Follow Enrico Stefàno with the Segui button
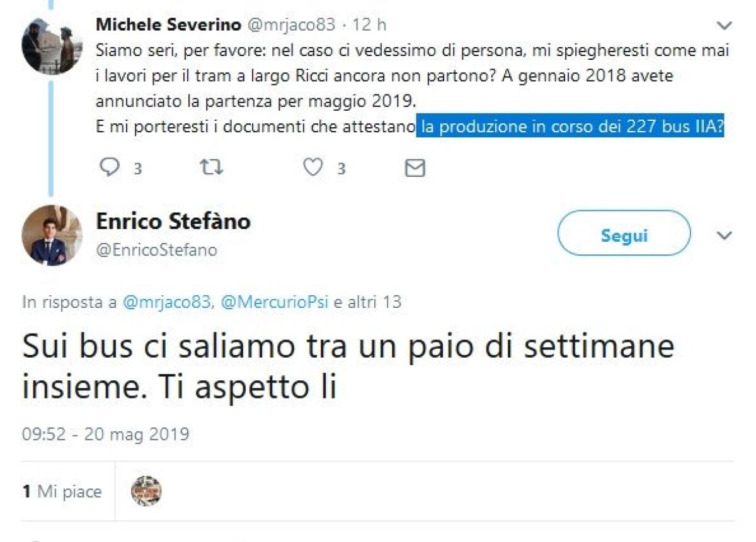 point(623,234)
